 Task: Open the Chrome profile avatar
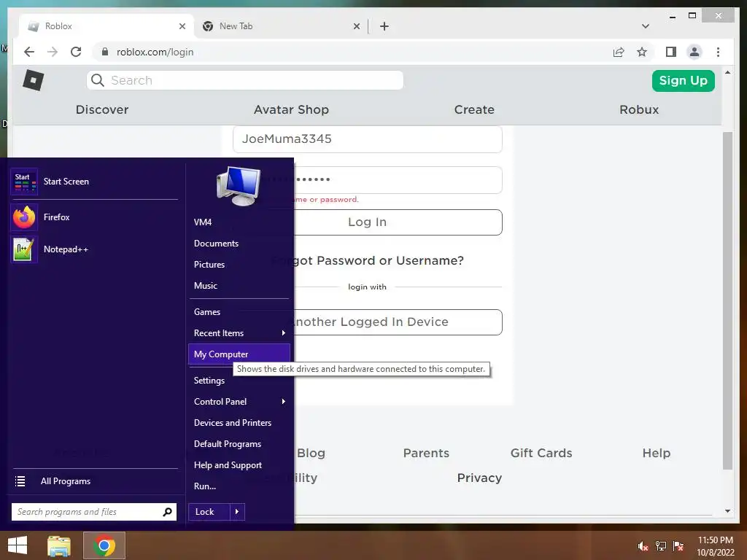(x=694, y=52)
